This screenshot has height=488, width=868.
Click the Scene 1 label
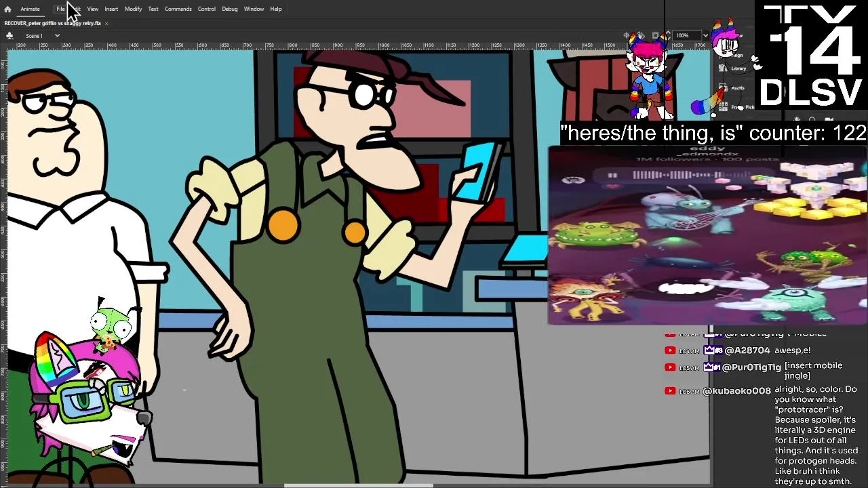[x=34, y=35]
